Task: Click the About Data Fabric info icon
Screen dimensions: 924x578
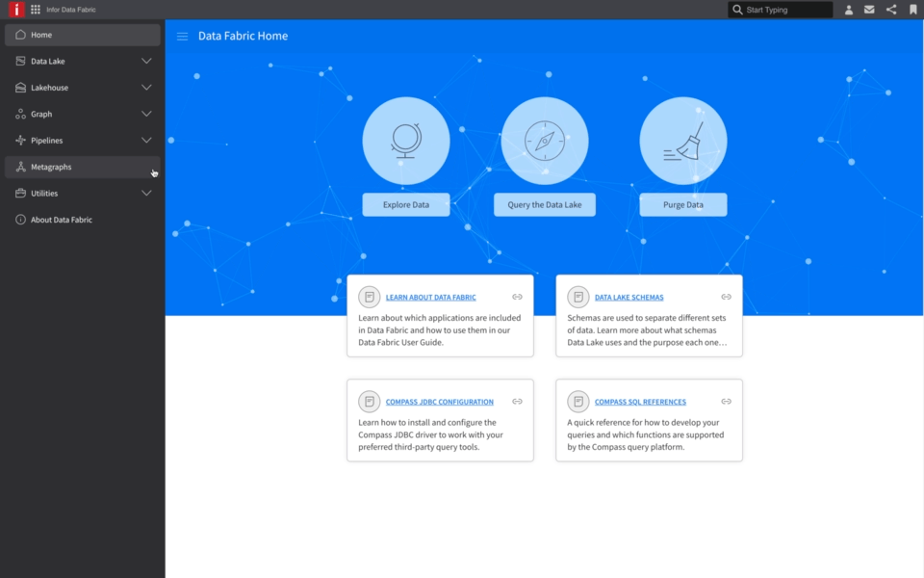Action: [x=20, y=220]
